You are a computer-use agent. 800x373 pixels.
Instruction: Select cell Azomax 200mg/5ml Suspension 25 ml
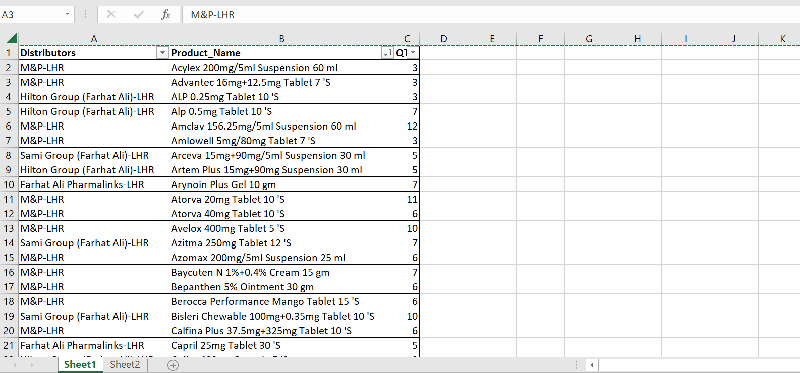tap(282, 258)
